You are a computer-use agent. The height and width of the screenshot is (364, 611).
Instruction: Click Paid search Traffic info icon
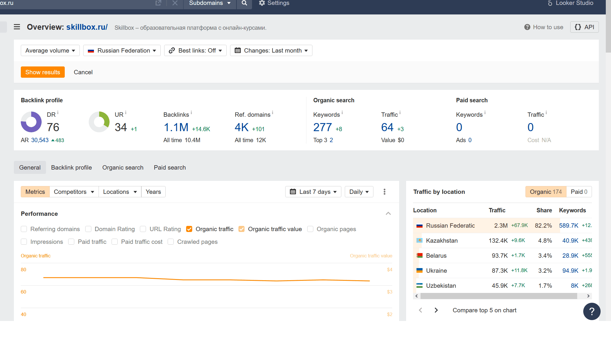[546, 113]
